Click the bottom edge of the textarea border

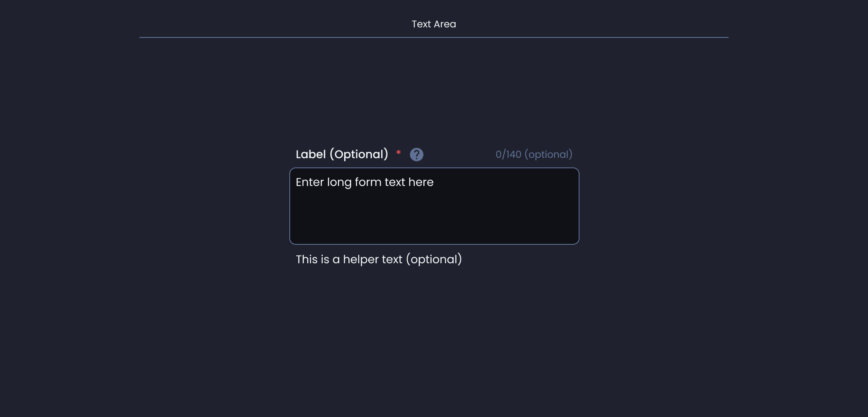[x=434, y=242]
